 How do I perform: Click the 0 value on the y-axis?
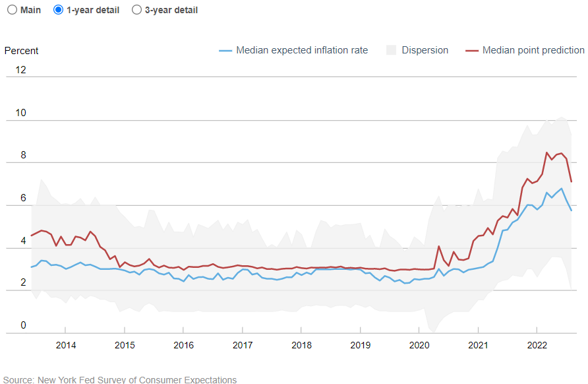click(23, 325)
